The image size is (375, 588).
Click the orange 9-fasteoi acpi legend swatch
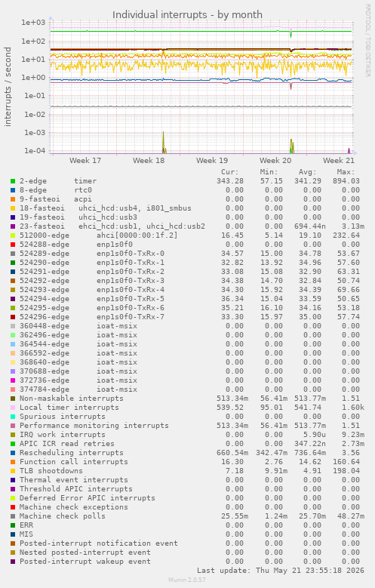click(13, 199)
